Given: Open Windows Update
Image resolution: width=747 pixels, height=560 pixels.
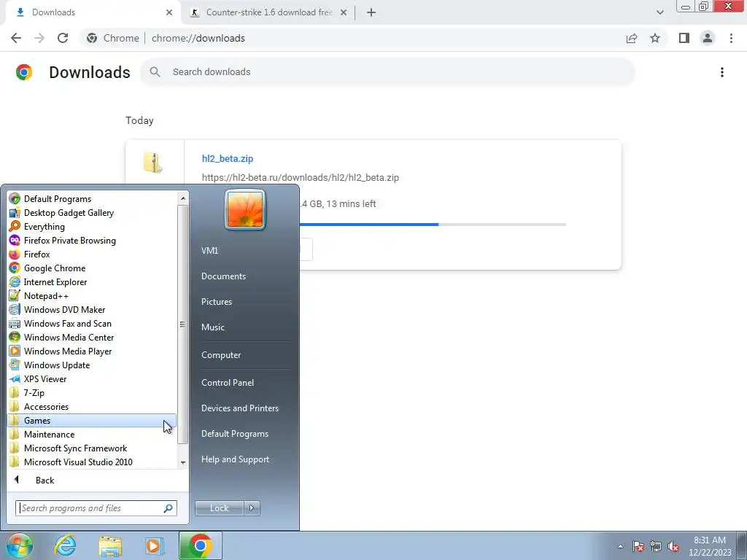Looking at the screenshot, I should pyautogui.click(x=57, y=365).
